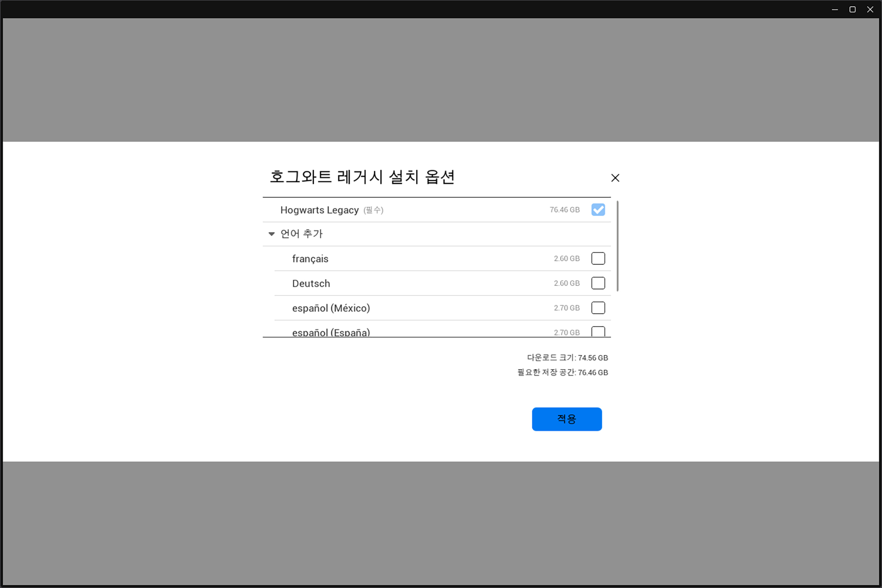The height and width of the screenshot is (588, 882).
Task: Collapse the 언어 추가 section triangle
Action: pos(272,234)
